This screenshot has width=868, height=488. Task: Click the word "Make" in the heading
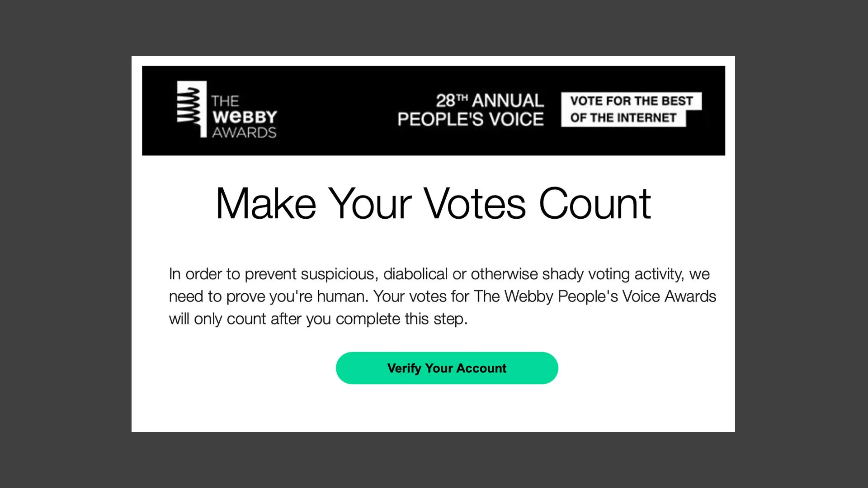[265, 204]
